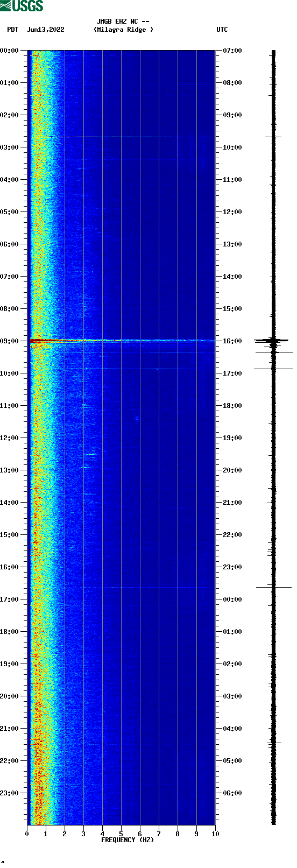The width and height of the screenshot is (297, 868).
Task: Click the thin event line just before 10:00 PDT
Action: (x=139, y=369)
